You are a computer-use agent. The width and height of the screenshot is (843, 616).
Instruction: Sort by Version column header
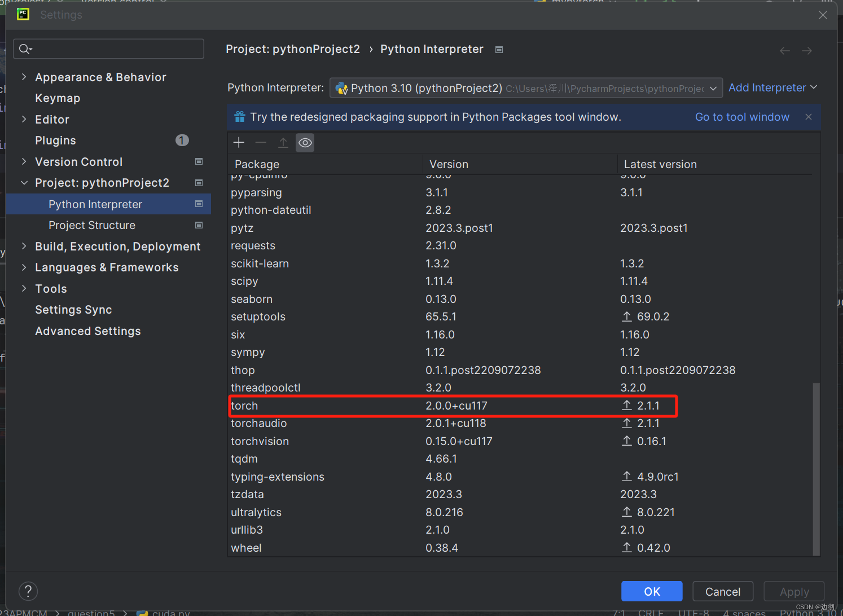point(520,164)
